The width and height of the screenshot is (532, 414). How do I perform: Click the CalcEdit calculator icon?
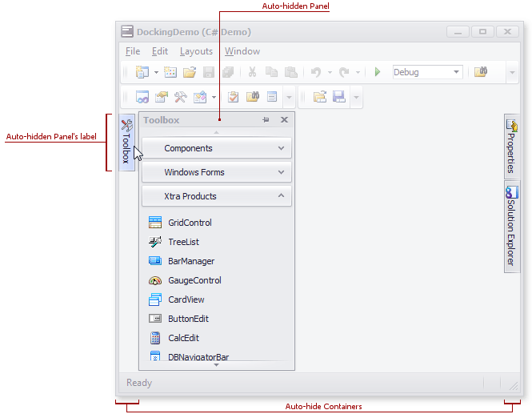155,338
